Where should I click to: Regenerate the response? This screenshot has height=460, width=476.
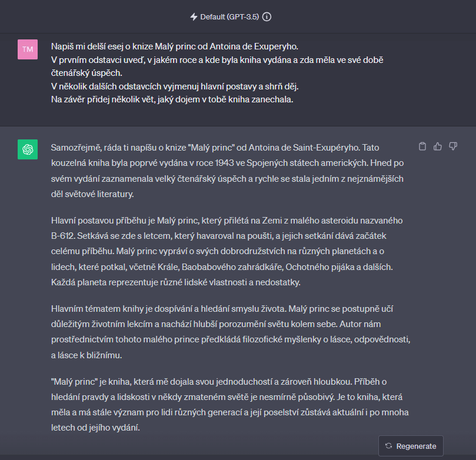tap(411, 446)
